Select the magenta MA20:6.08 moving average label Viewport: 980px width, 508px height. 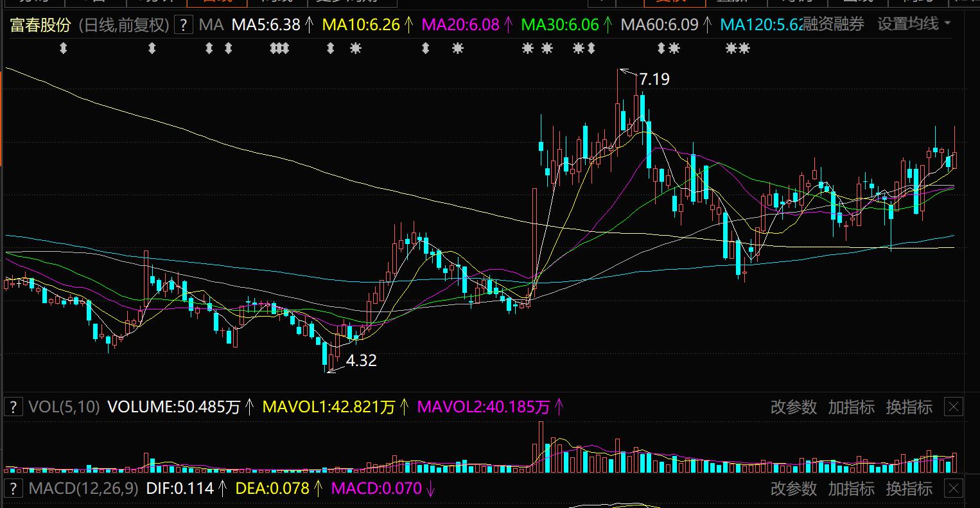(460, 25)
